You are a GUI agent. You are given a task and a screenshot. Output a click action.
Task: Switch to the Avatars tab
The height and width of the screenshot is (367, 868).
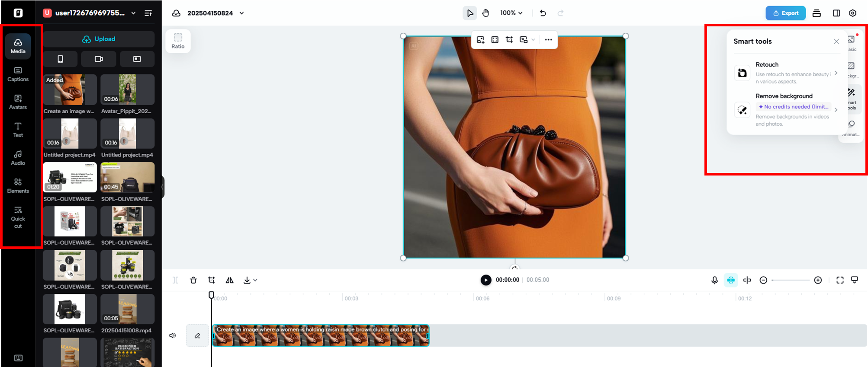click(x=18, y=102)
